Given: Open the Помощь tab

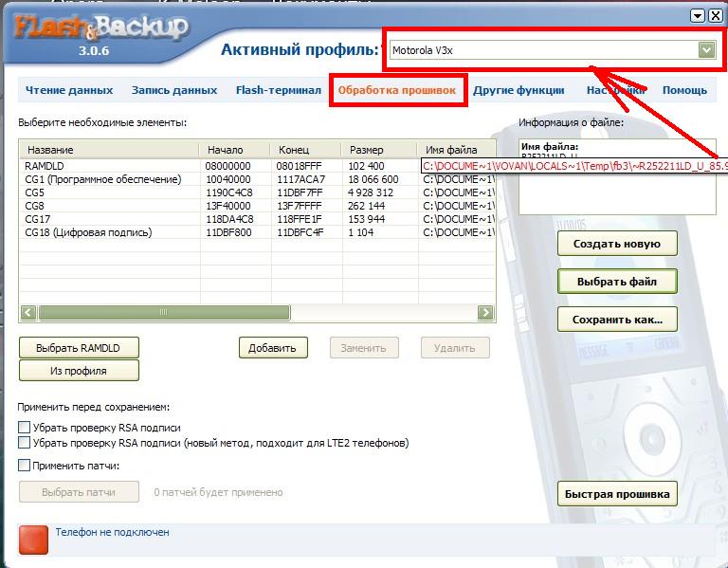Looking at the screenshot, I should coord(684,90).
